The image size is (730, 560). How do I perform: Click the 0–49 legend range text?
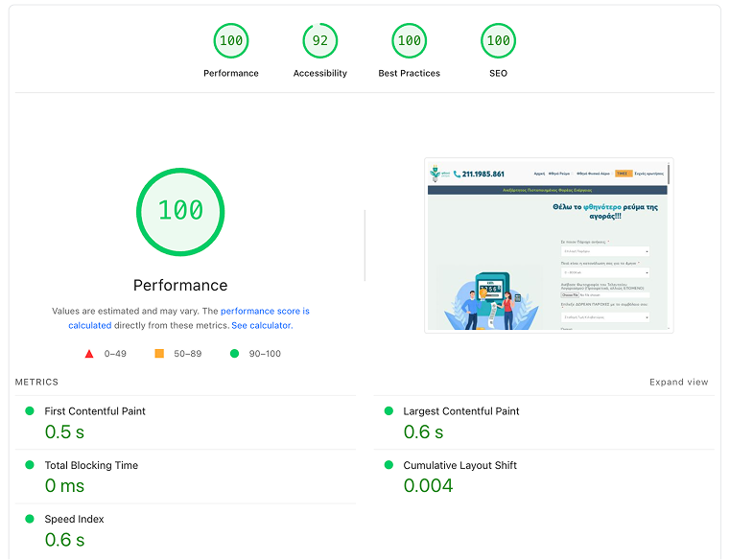pos(115,354)
